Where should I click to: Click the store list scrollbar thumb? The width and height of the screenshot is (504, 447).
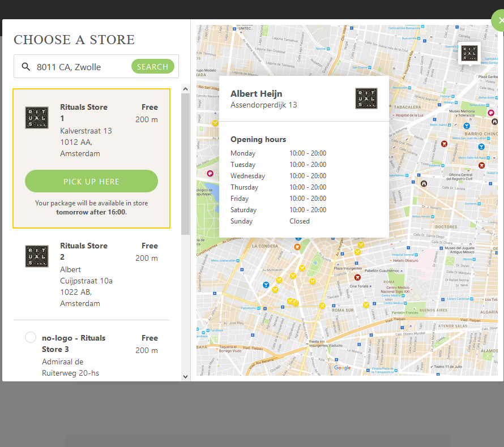(x=185, y=164)
